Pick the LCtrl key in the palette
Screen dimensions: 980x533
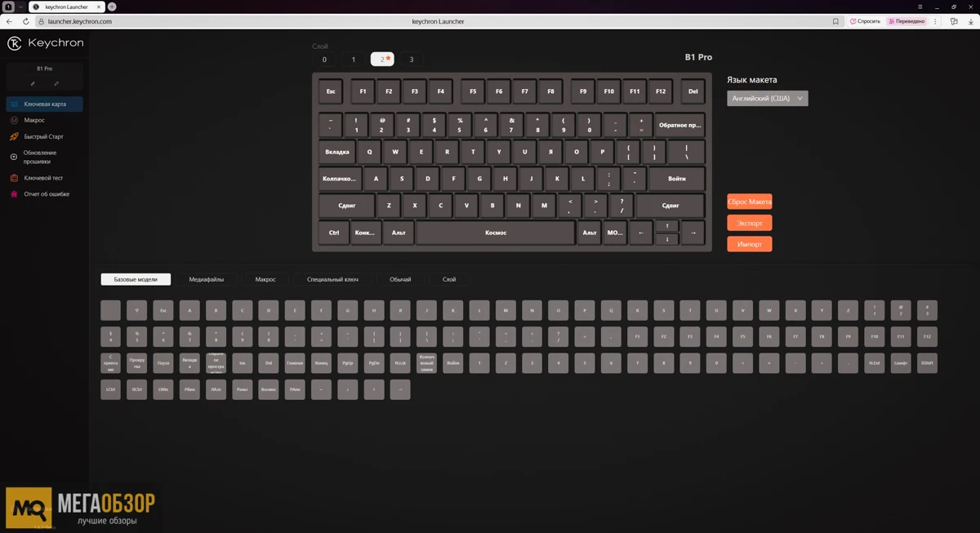(110, 390)
